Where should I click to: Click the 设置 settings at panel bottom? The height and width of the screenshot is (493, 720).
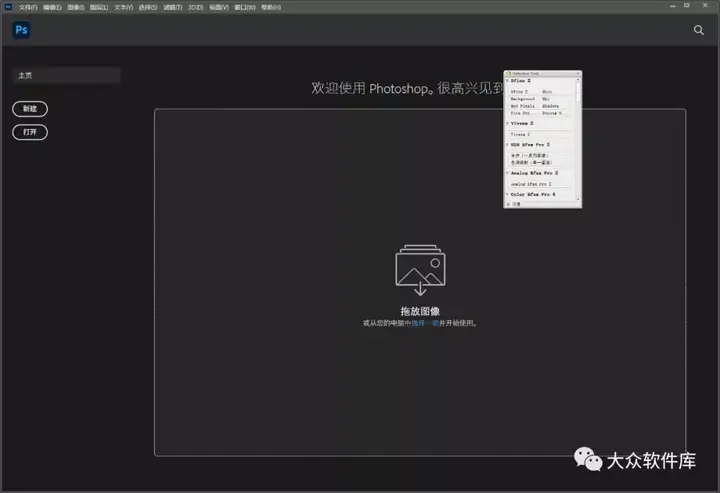click(514, 204)
